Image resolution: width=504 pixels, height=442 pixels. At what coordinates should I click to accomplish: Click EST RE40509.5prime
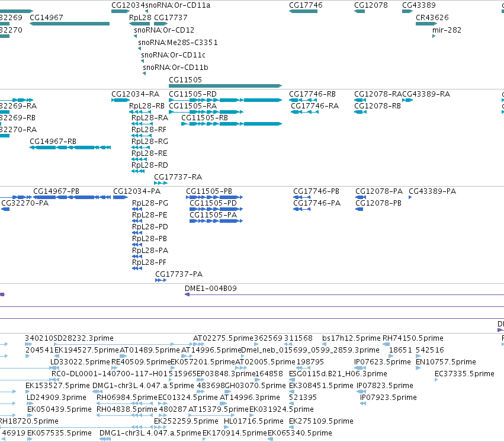[x=141, y=362]
